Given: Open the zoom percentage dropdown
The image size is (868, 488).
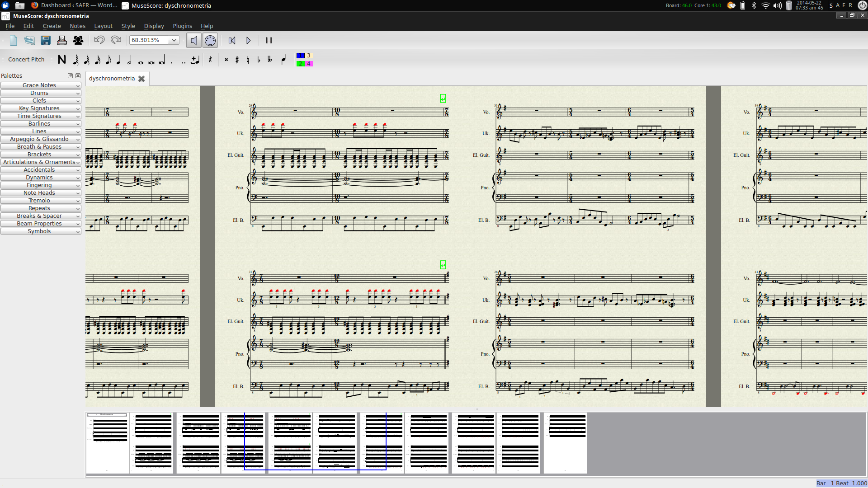Looking at the screenshot, I should [174, 40].
